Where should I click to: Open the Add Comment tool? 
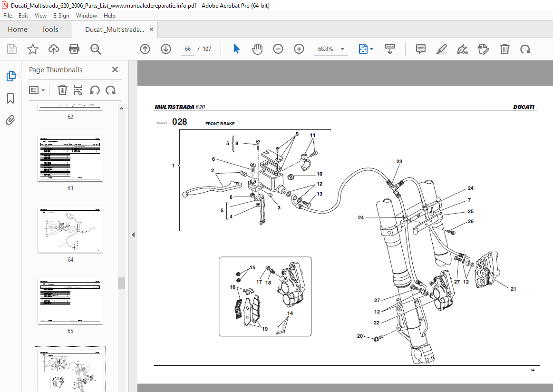tap(420, 49)
